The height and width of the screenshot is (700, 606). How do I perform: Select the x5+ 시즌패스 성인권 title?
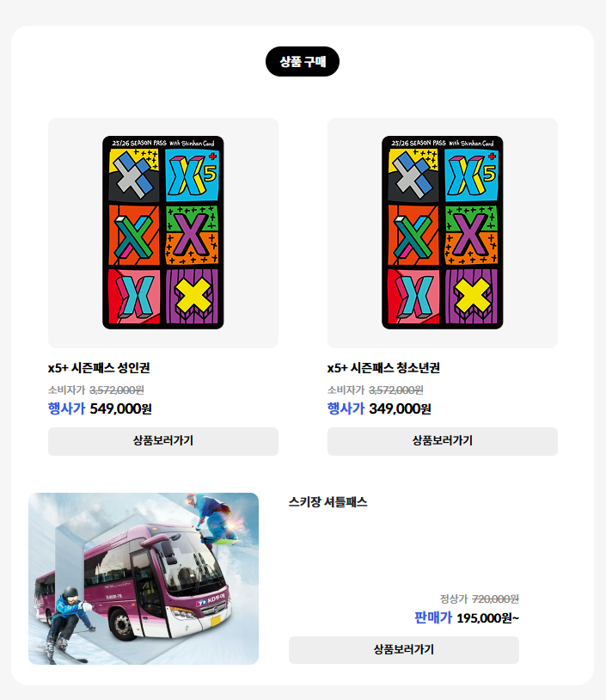pyautogui.click(x=99, y=368)
